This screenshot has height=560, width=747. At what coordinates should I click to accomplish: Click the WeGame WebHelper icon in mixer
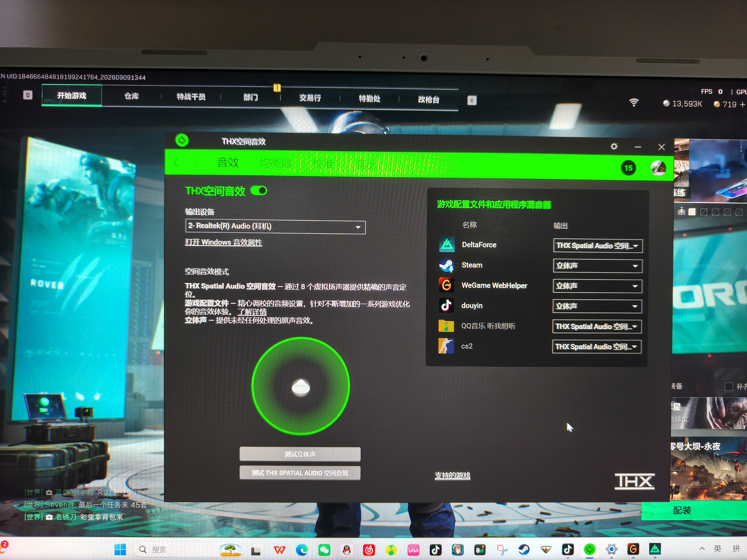pos(446,285)
